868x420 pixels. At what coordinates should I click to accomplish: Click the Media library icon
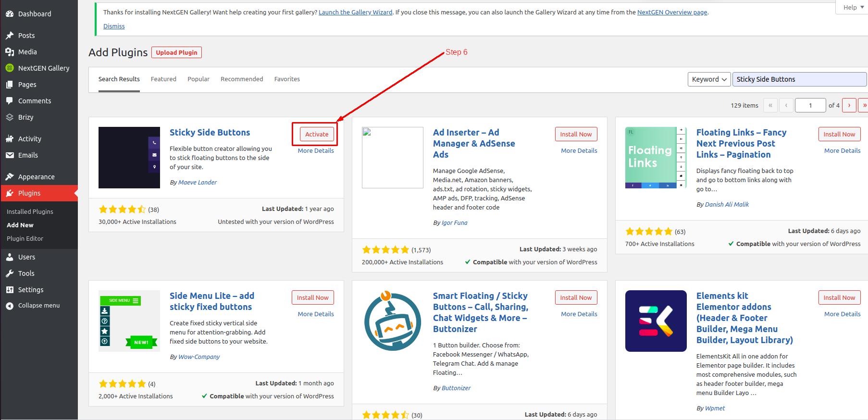[x=10, y=52]
